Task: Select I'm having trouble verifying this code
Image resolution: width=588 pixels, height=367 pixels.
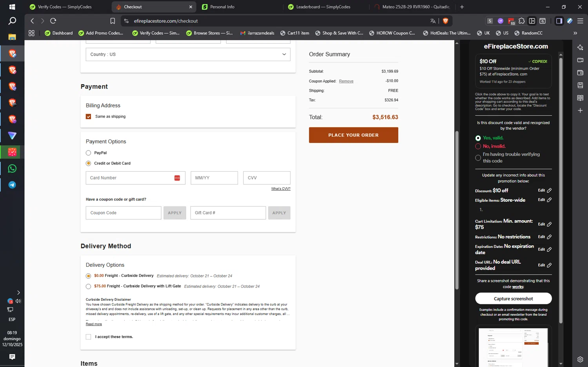Action: point(478,158)
